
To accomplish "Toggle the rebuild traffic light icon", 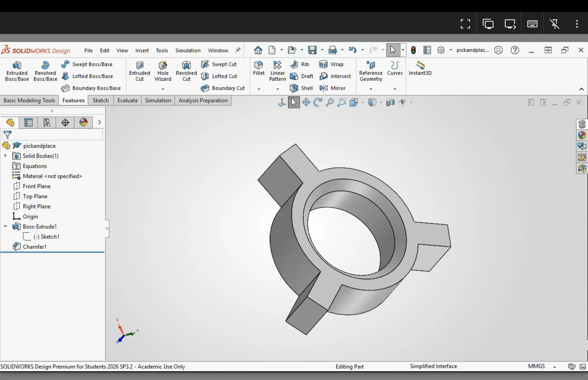I will (x=413, y=50).
